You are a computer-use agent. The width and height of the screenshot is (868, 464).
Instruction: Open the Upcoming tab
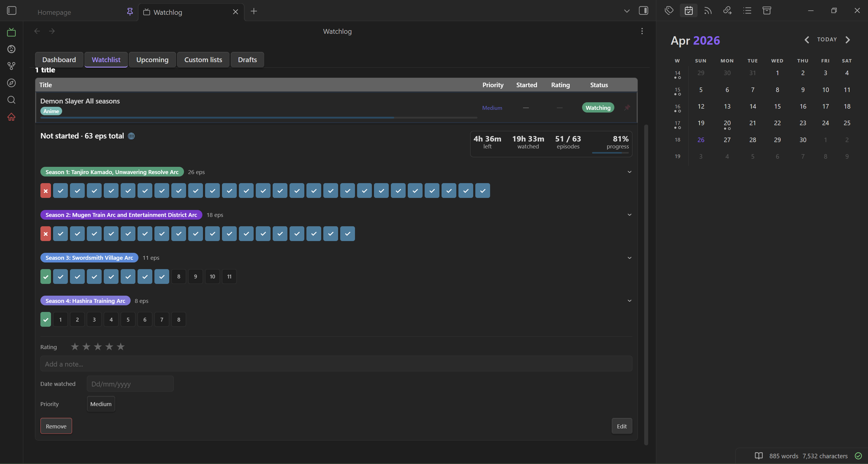click(x=152, y=60)
